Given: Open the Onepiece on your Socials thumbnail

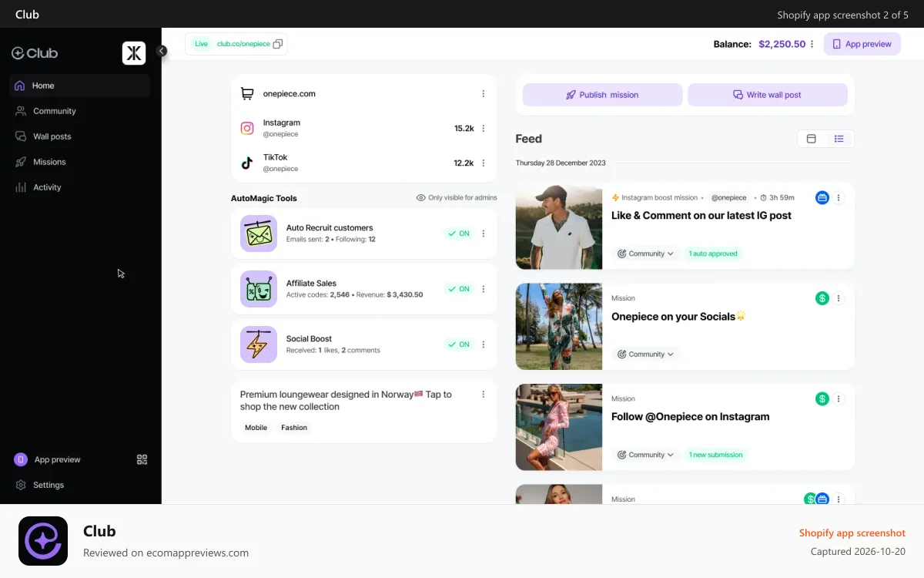Looking at the screenshot, I should click(x=559, y=327).
